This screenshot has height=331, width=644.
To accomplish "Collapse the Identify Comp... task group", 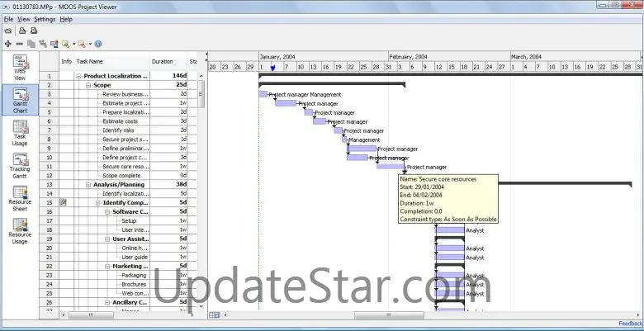I will pos(98,203).
